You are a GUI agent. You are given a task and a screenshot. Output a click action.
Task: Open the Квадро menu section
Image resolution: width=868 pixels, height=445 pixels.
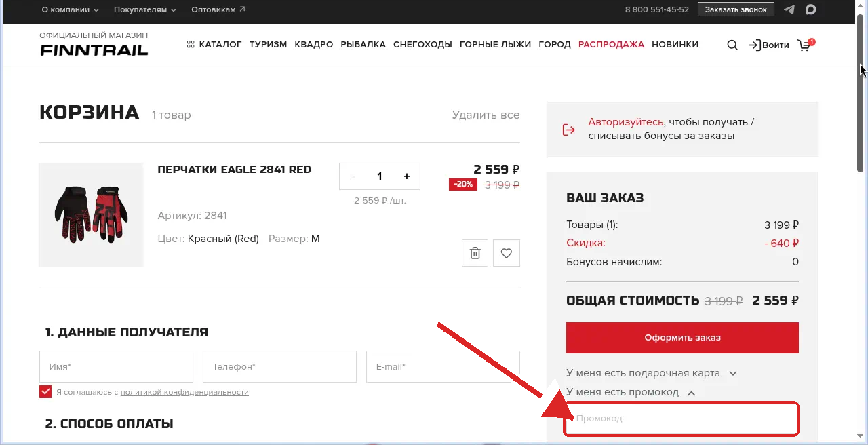314,45
